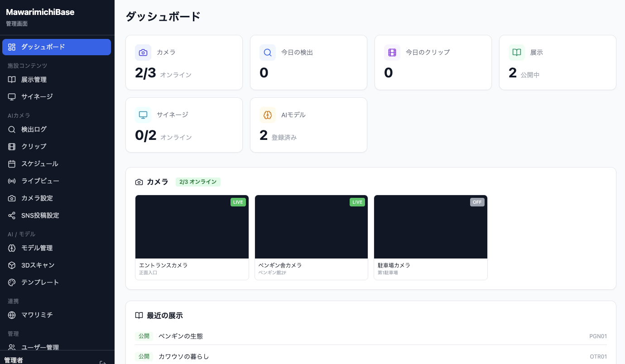Click the monitor icon in サイネージ card
625x364 pixels.
click(143, 115)
